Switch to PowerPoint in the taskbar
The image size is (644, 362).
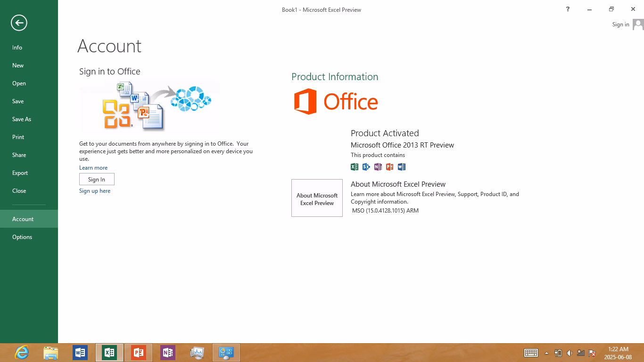click(x=139, y=352)
